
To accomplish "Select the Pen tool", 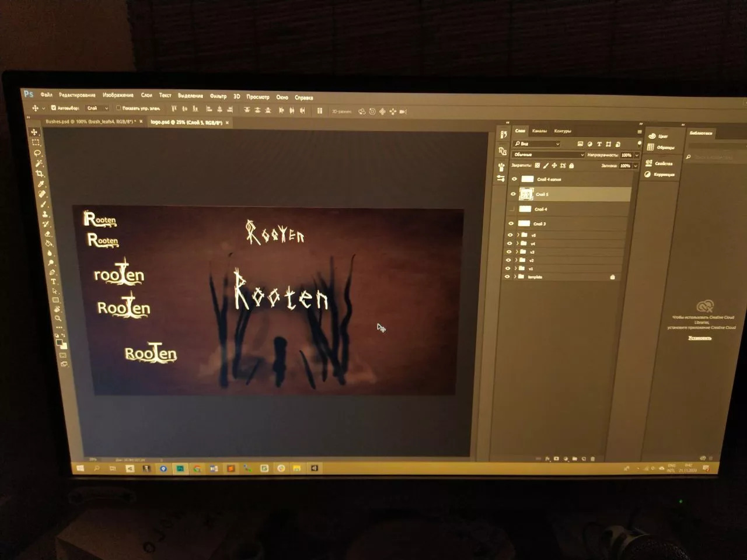I will pos(51,272).
